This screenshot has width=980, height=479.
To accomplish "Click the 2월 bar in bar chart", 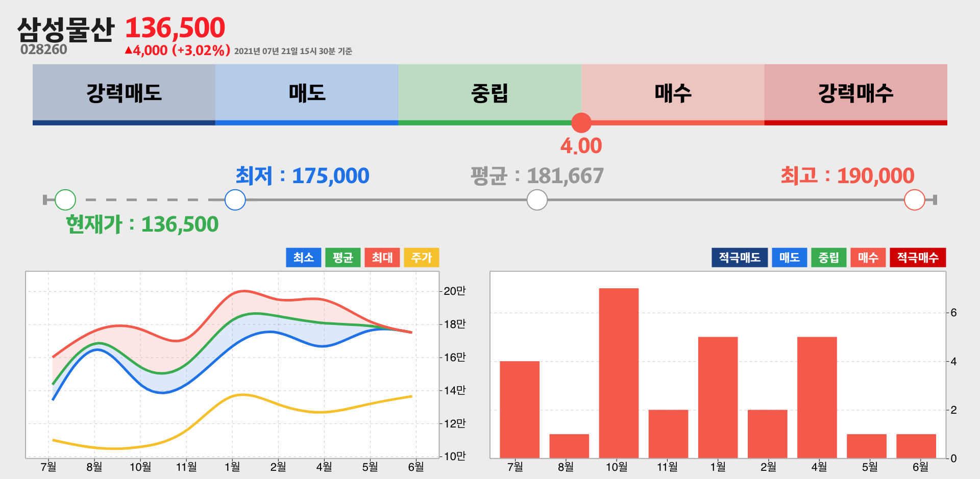I will (767, 434).
